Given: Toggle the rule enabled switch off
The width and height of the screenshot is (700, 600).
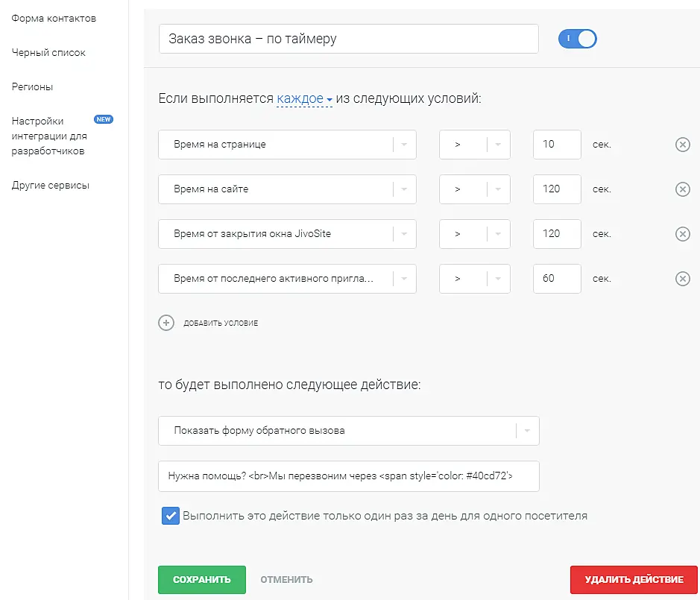Looking at the screenshot, I should point(578,39).
